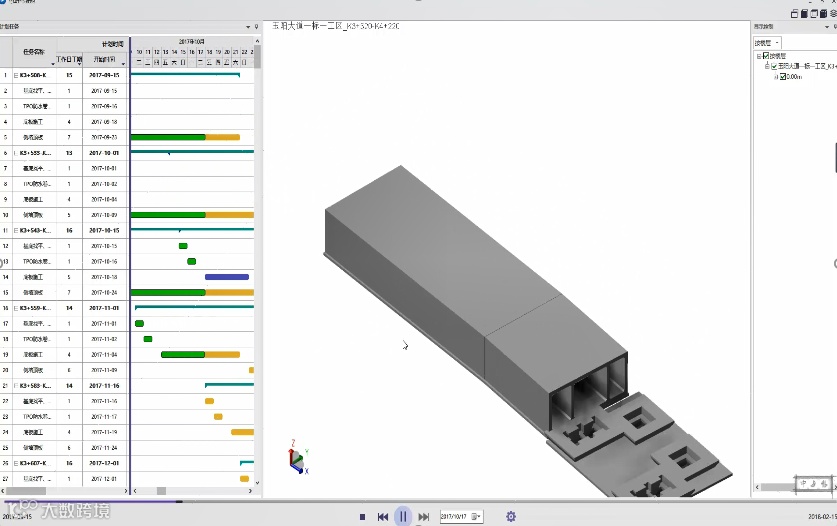Select start date 2017-09-15 in row 1
The height and width of the screenshot is (526, 837).
click(104, 75)
